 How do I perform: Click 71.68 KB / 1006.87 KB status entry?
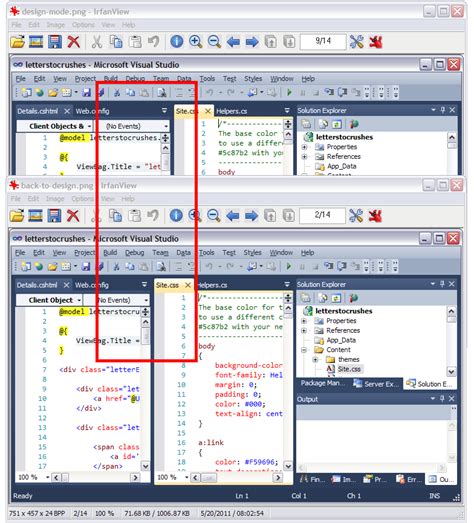[157, 513]
